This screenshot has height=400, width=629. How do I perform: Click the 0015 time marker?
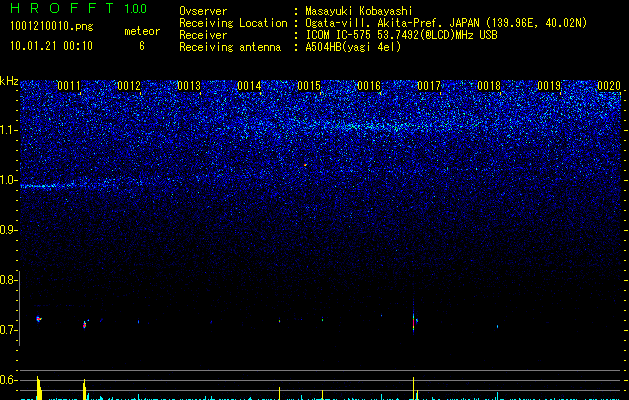[x=309, y=86]
